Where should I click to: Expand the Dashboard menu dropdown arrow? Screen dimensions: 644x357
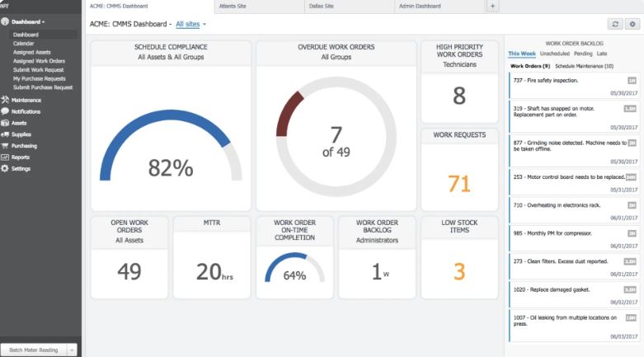tap(43, 22)
